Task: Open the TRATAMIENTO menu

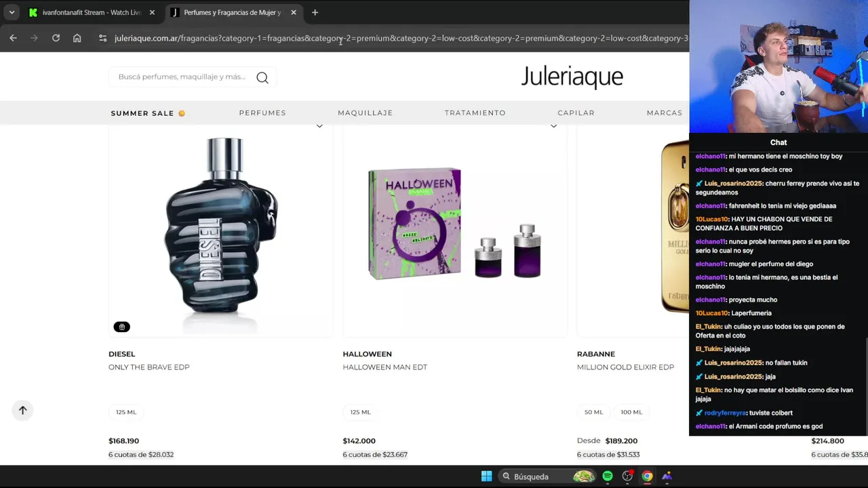Action: click(x=475, y=113)
